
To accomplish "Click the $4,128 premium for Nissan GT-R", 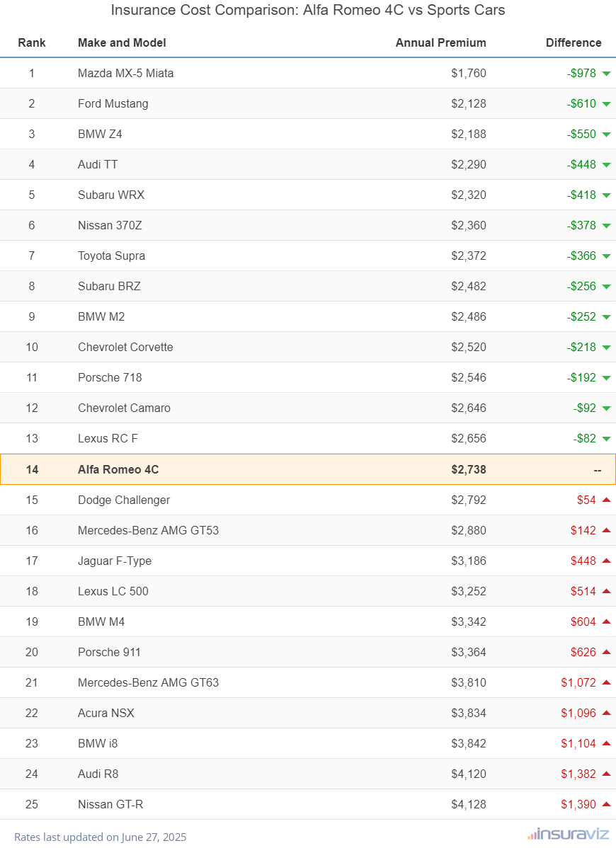I will 469,804.
